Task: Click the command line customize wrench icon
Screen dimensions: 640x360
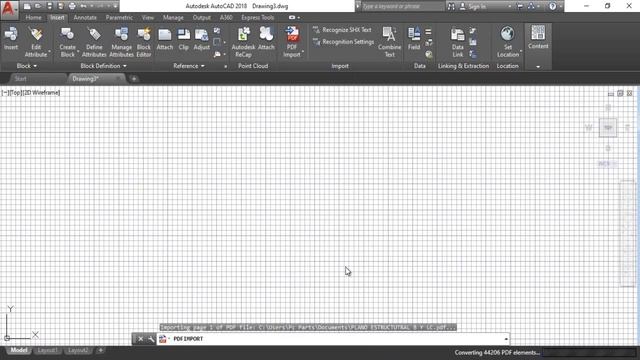Action: point(151,339)
